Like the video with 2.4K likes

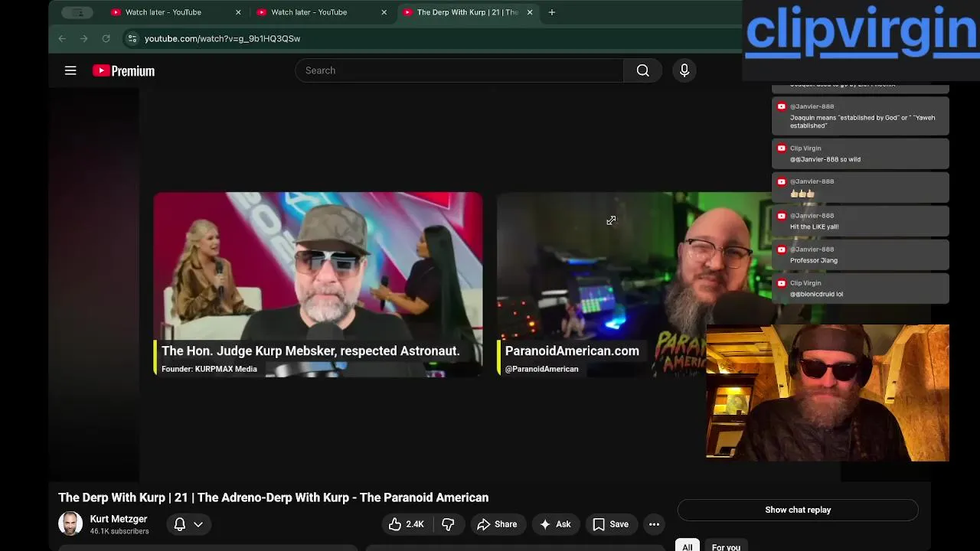pyautogui.click(x=407, y=524)
